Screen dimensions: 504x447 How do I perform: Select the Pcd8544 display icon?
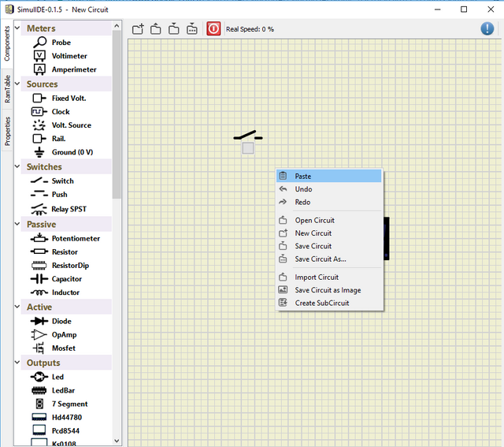[39, 430]
